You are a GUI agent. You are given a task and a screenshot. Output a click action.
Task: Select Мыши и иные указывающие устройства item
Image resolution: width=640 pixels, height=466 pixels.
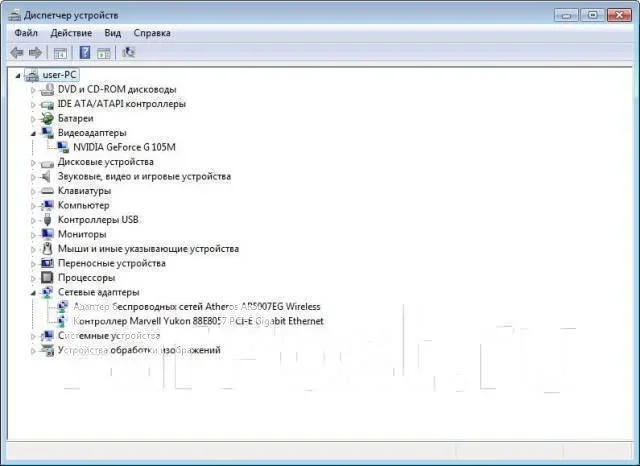[x=148, y=249]
